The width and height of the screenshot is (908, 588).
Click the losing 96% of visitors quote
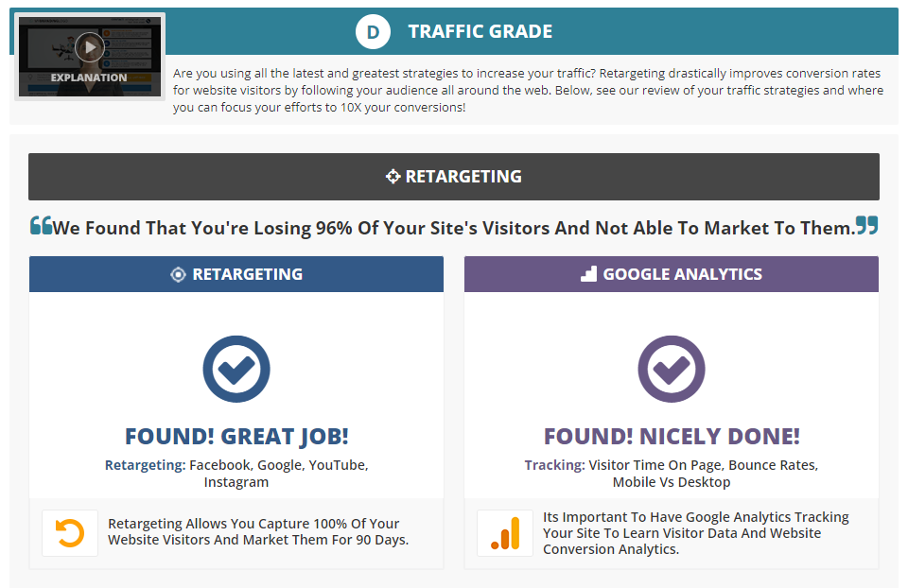click(454, 228)
